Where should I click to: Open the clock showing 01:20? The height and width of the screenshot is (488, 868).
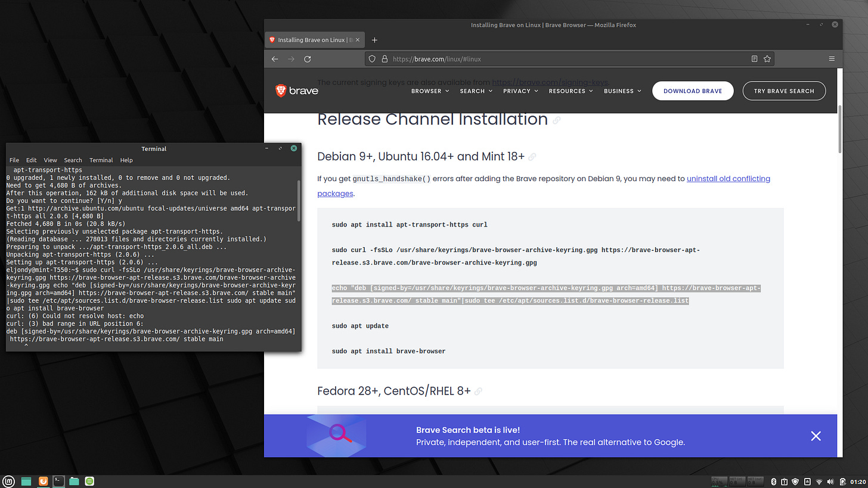coord(857,481)
